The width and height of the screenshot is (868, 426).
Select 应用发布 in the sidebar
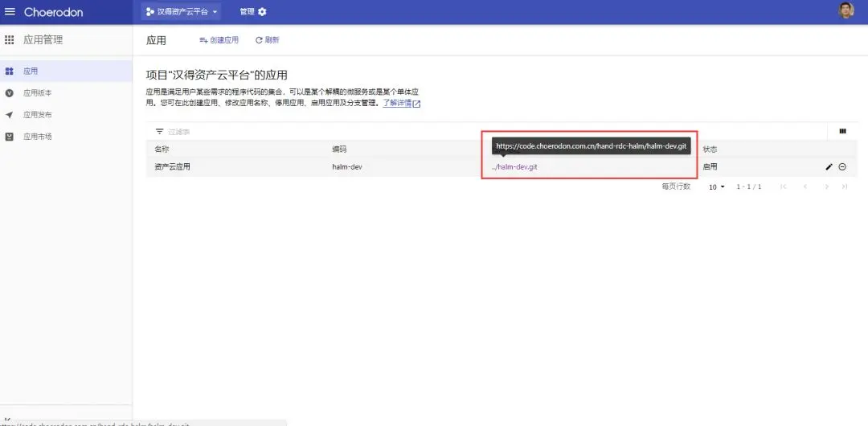point(66,115)
